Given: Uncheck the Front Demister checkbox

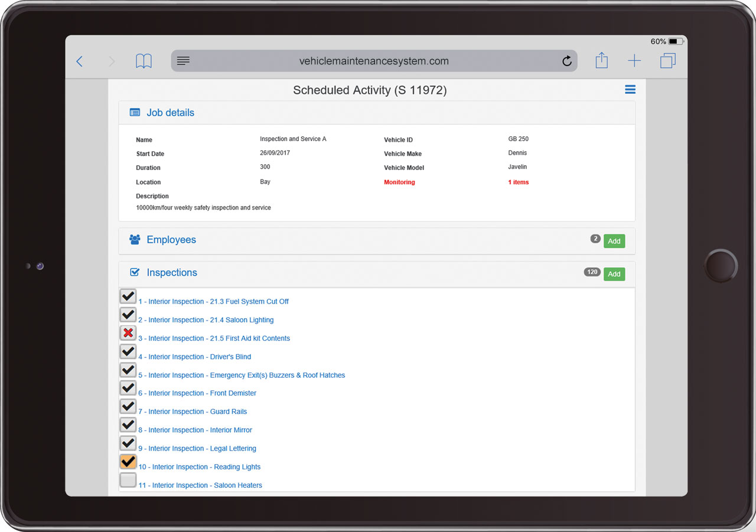Looking at the screenshot, I should point(128,388).
